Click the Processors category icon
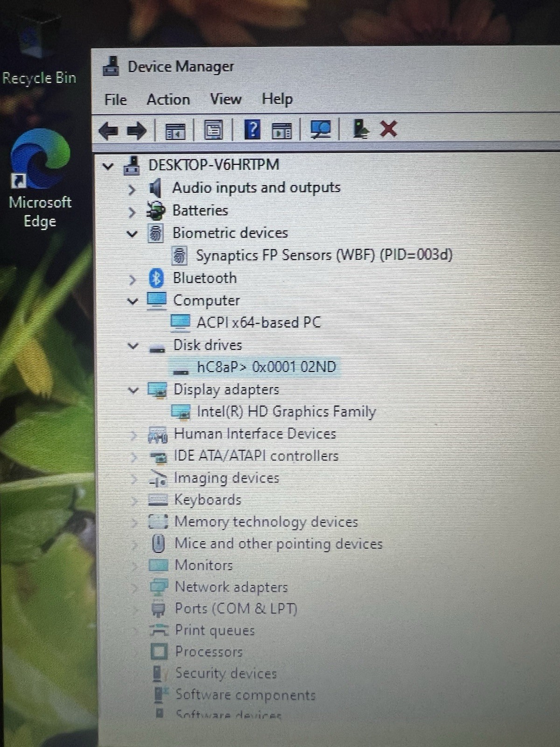The image size is (560, 747). pyautogui.click(x=159, y=651)
